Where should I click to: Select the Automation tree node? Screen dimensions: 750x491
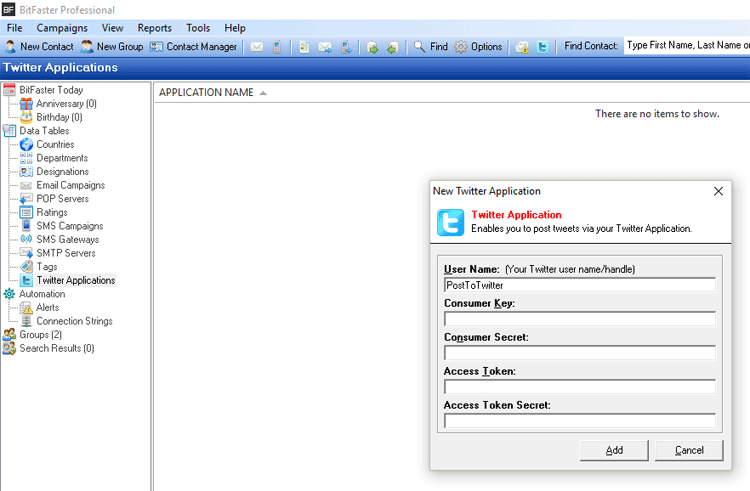42,294
